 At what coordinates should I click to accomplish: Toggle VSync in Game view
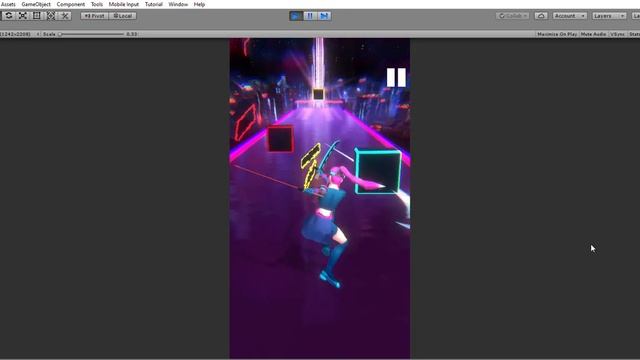pyautogui.click(x=618, y=34)
